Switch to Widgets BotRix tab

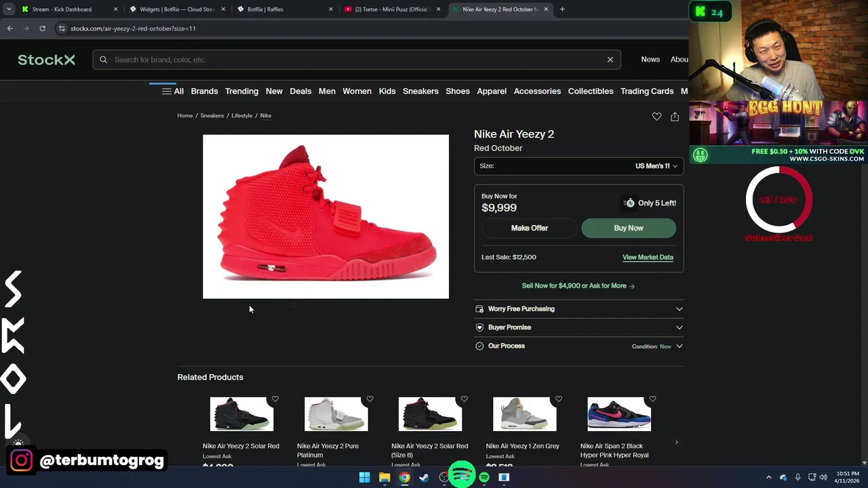[x=177, y=9]
